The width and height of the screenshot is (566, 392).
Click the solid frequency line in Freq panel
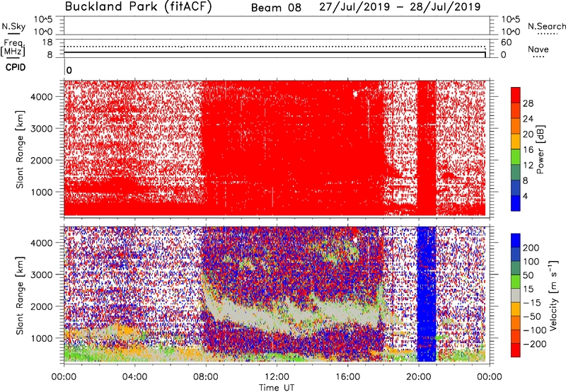(275, 52)
